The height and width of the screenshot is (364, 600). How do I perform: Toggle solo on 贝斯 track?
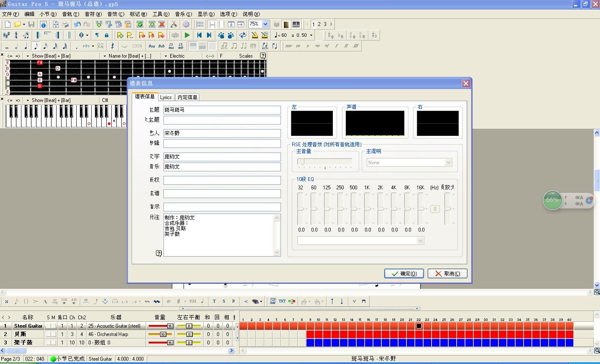(49, 334)
